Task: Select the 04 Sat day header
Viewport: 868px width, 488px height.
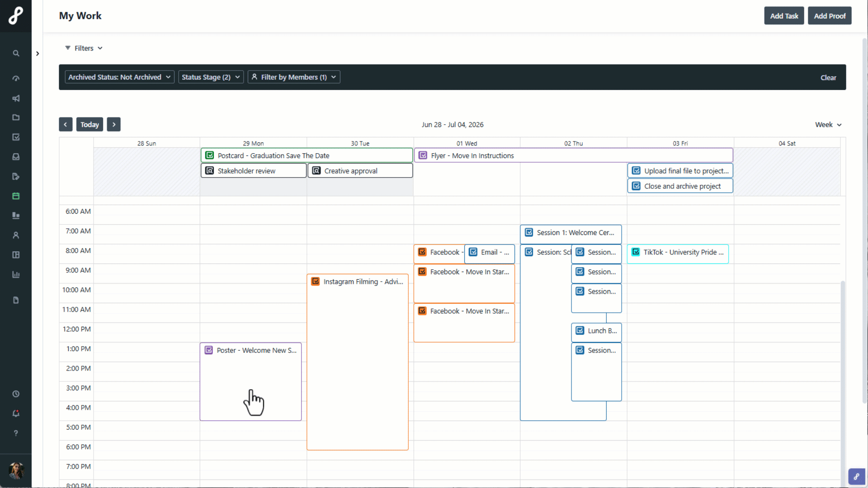Action: (787, 143)
